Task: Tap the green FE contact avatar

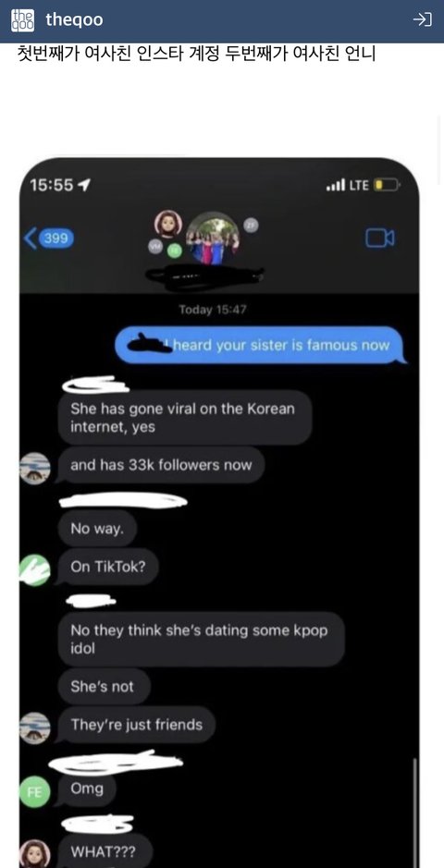Action: 34,791
